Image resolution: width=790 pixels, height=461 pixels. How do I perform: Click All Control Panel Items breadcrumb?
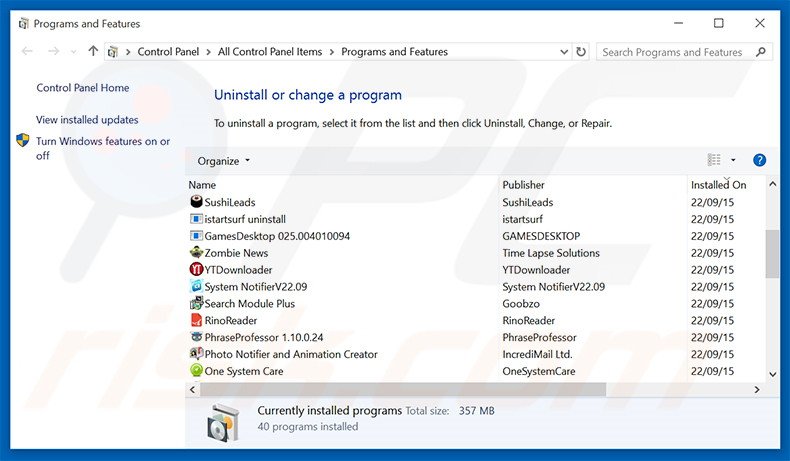[270, 52]
